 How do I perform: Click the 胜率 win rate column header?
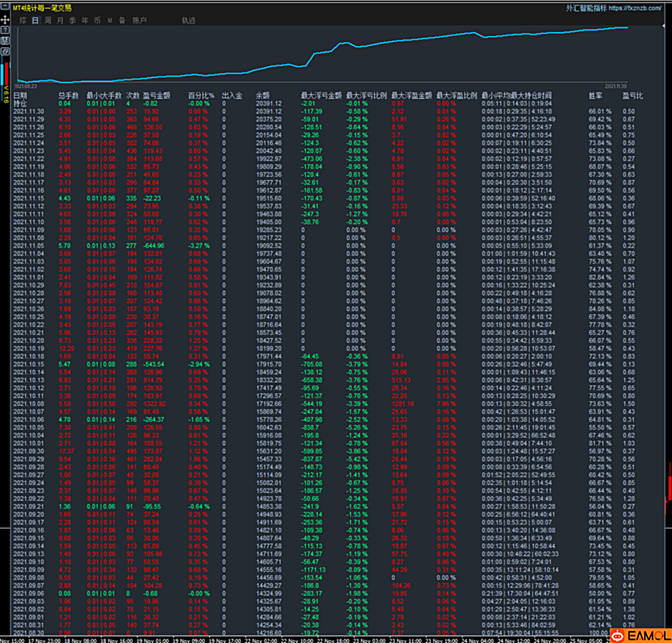pyautogui.click(x=595, y=96)
